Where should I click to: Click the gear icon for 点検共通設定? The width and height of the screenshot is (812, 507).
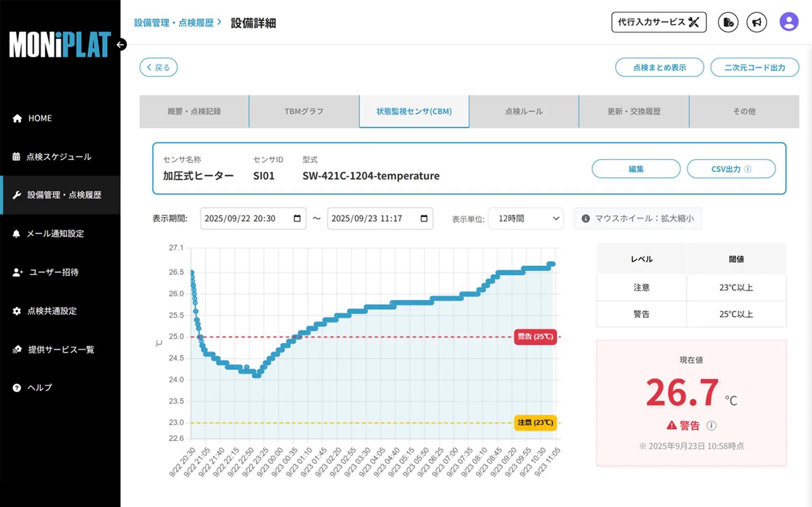click(17, 311)
